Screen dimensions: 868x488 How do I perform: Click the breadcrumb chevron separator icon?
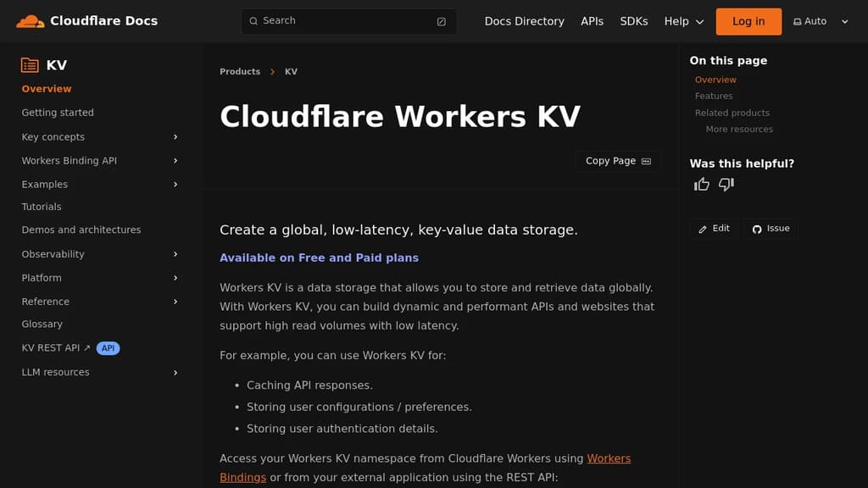point(272,72)
